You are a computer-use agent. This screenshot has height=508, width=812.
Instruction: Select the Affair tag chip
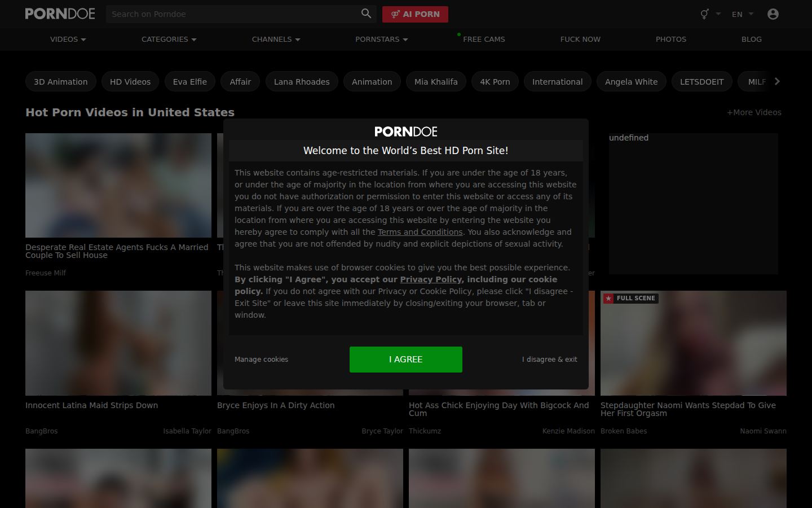(240, 81)
